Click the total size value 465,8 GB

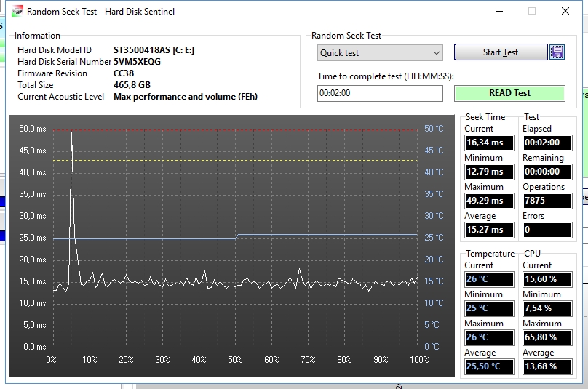(132, 84)
